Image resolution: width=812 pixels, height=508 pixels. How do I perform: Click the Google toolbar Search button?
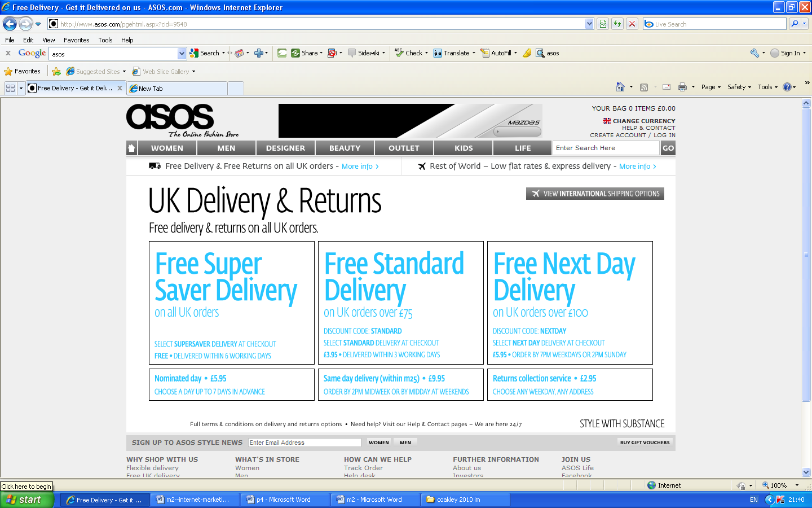205,53
